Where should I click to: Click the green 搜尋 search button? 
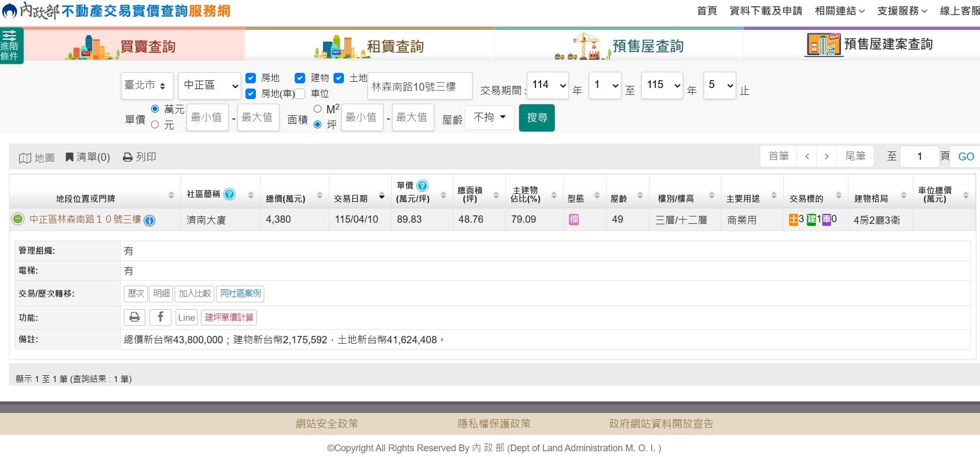537,118
